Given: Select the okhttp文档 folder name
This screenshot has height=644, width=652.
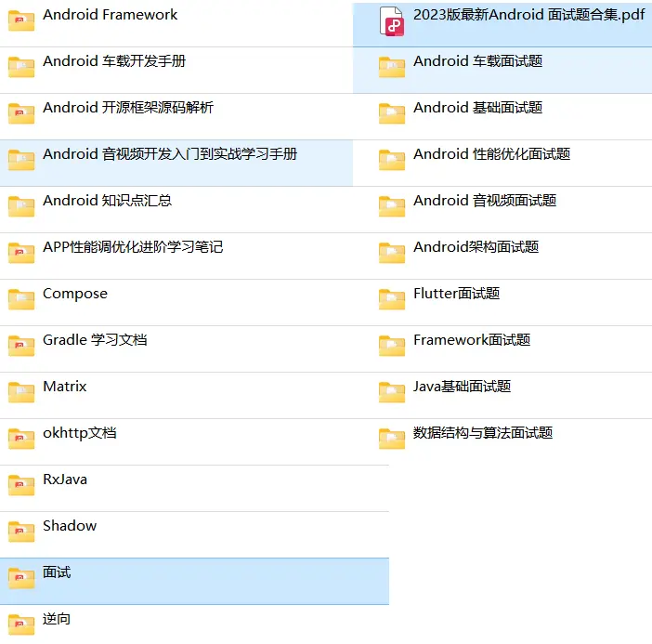Looking at the screenshot, I should [80, 433].
